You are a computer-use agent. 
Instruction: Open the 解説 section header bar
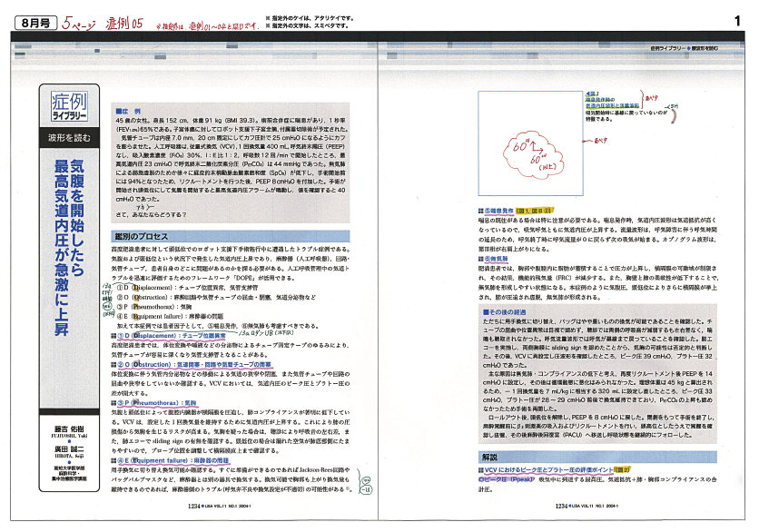coord(488,483)
